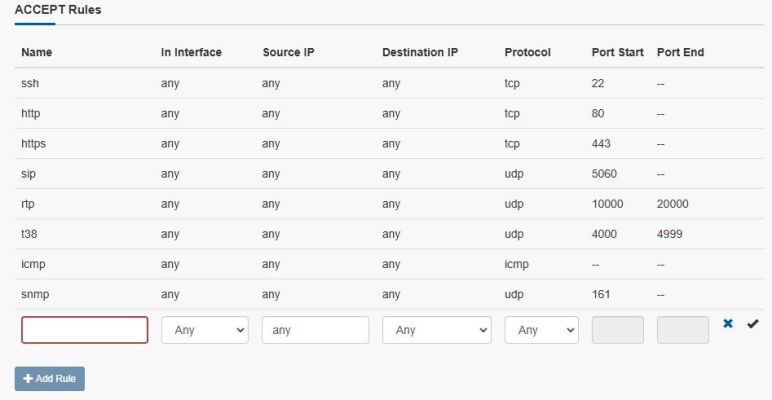Open the Protocol dropdown
Image resolution: width=772 pixels, height=400 pixels.
pyautogui.click(x=542, y=330)
